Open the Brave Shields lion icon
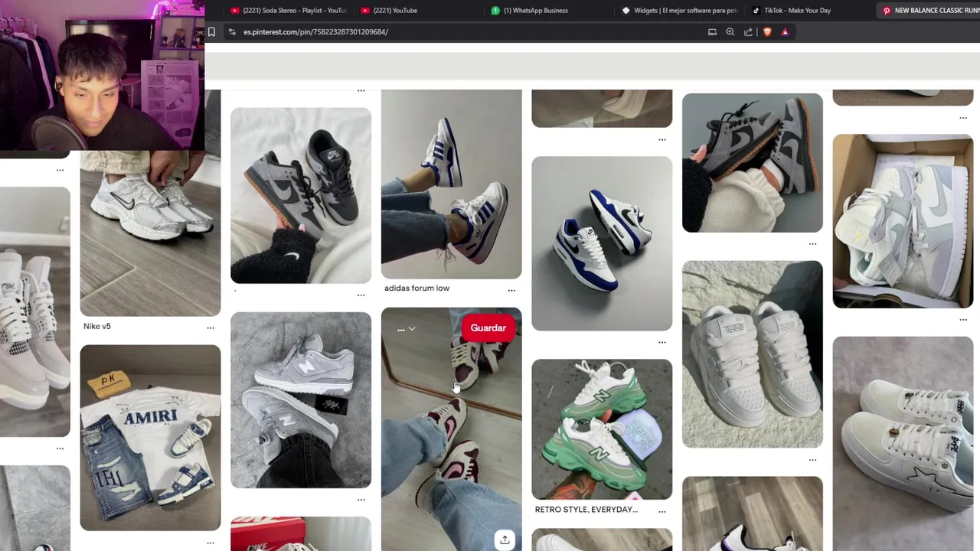This screenshot has width=980, height=551. 767,31
